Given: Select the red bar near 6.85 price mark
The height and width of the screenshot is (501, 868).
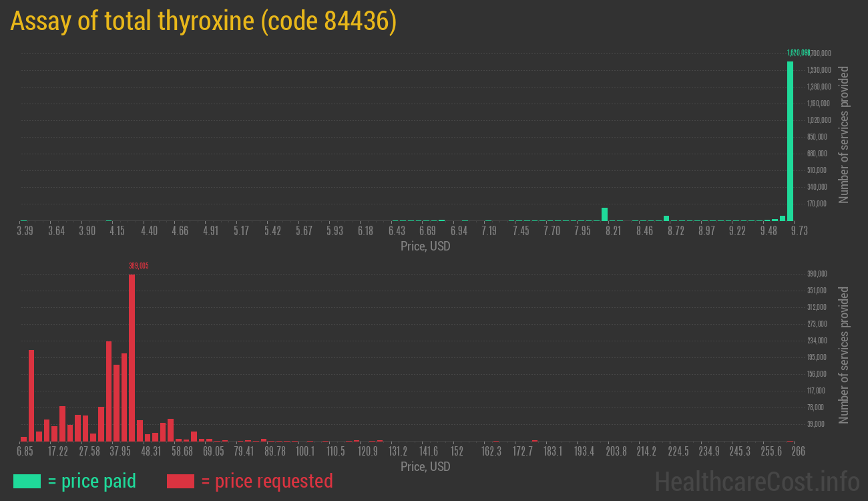Looking at the screenshot, I should [x=30, y=394].
